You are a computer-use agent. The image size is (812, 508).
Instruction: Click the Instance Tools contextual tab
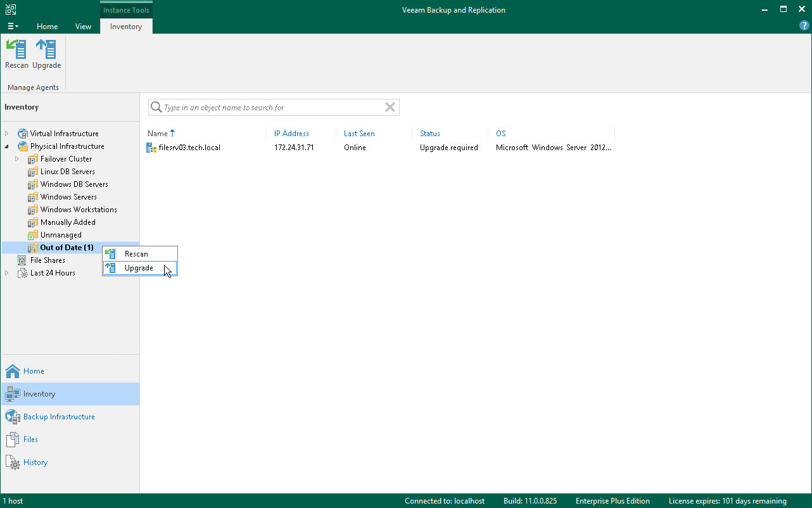126,10
